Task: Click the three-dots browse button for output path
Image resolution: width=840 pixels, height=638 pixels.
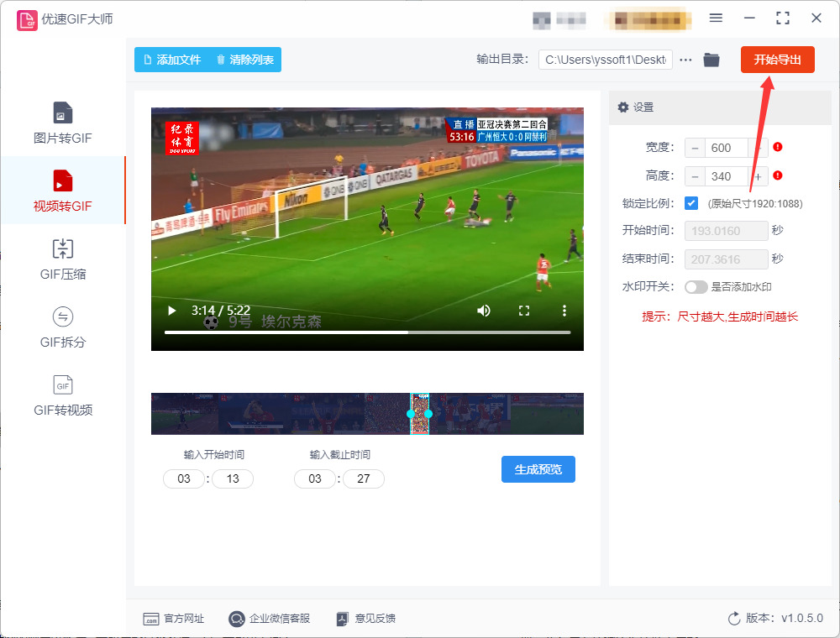Action: point(685,60)
